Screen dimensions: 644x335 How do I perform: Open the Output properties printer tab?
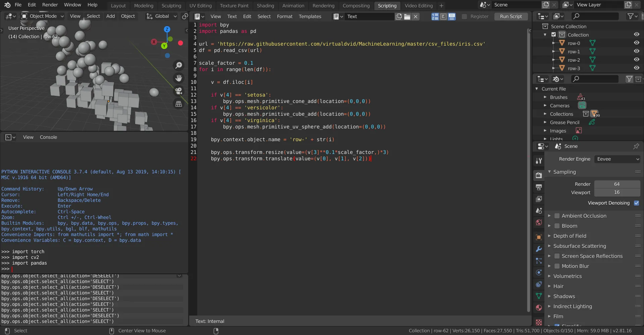click(539, 187)
